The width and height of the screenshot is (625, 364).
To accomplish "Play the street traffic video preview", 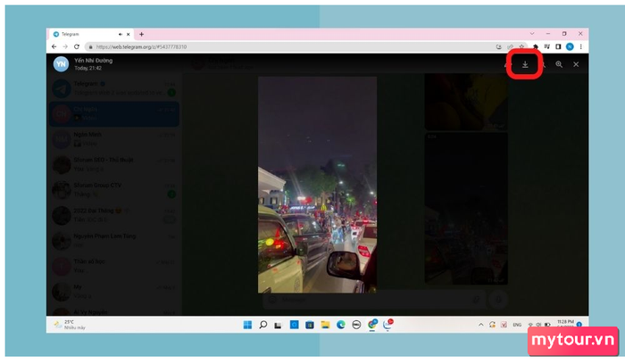I will click(317, 185).
